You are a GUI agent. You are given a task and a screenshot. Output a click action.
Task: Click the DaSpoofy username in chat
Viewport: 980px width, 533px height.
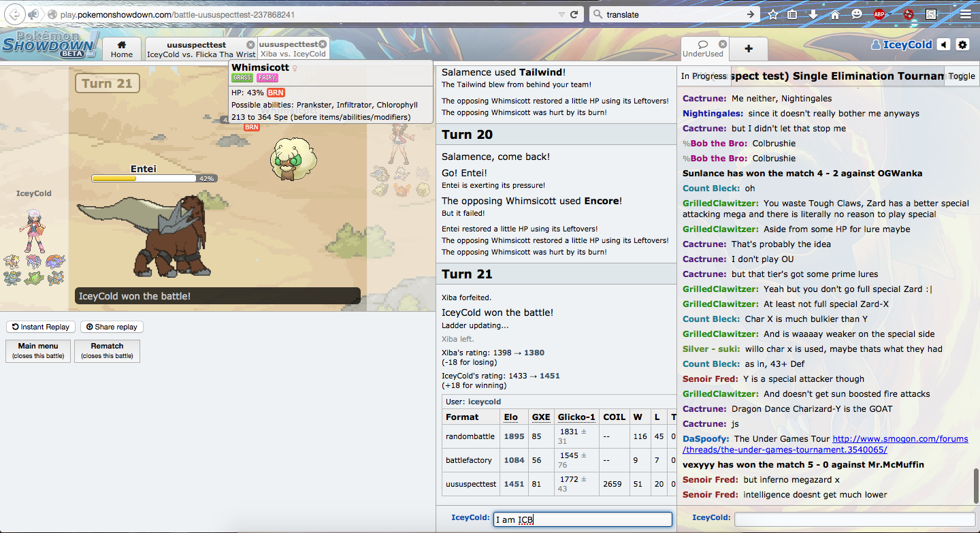coord(707,438)
